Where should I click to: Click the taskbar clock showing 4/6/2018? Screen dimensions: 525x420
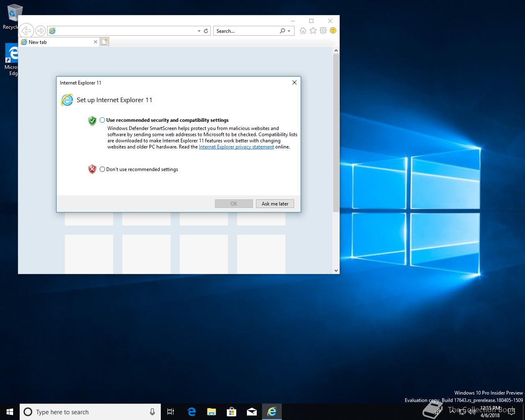490,412
